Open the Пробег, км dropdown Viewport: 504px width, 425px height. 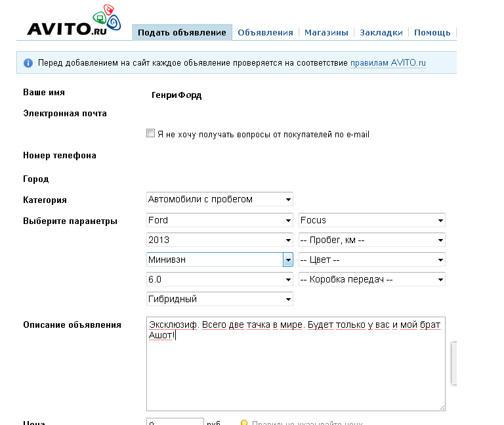[372, 240]
